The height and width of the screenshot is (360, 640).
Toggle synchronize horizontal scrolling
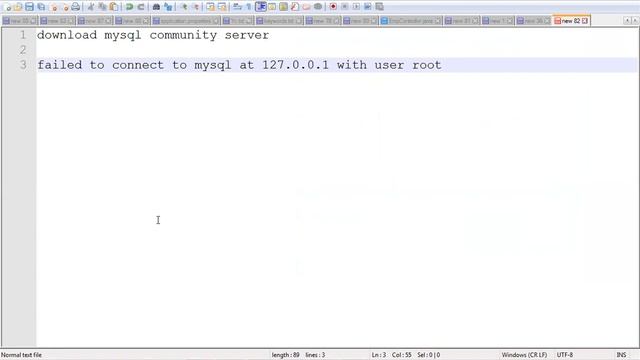click(222, 7)
